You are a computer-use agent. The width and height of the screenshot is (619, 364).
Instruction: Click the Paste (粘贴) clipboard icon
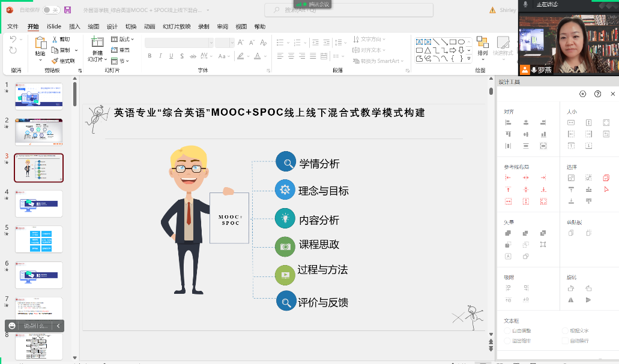(40, 43)
